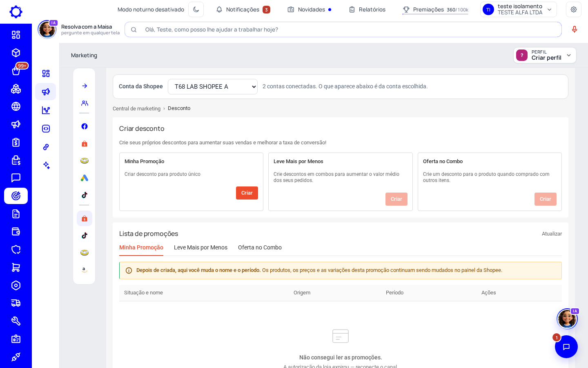588x368 pixels.
Task: Click the Premiações 360/100k progress bar
Action: pos(435,14)
